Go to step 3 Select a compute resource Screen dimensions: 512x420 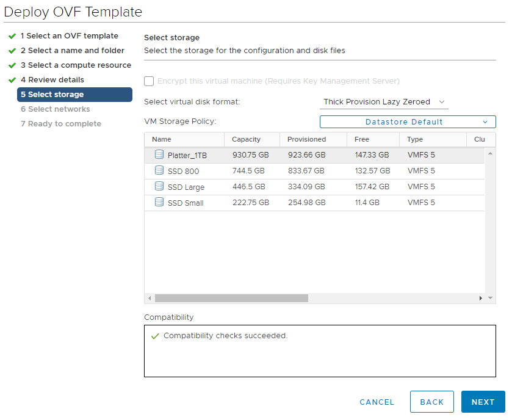pyautogui.click(x=76, y=65)
